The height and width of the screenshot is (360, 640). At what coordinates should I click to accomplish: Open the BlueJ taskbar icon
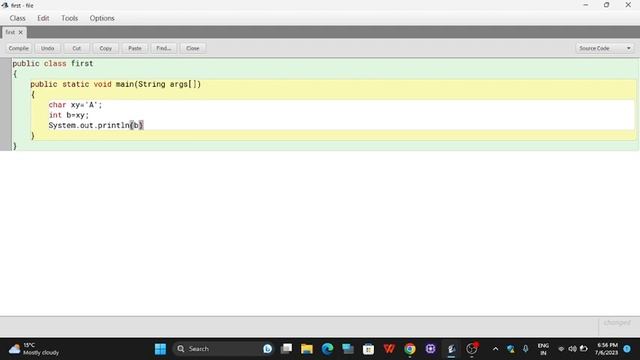451,349
